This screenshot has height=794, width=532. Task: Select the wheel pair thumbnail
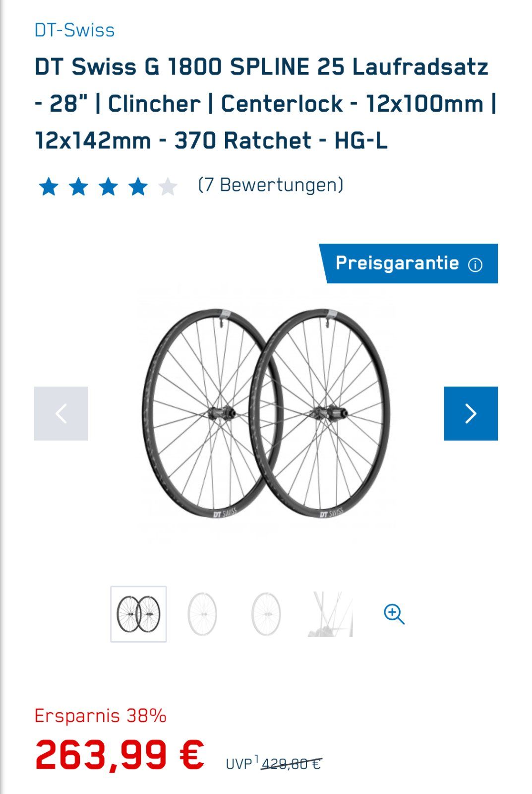[x=138, y=614]
